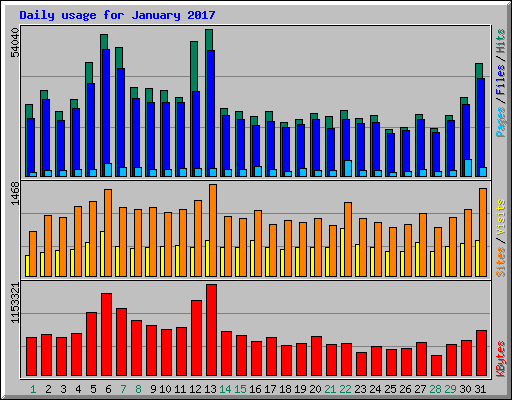
Task: Click day label 1 on the x-axis
Action: point(33,389)
